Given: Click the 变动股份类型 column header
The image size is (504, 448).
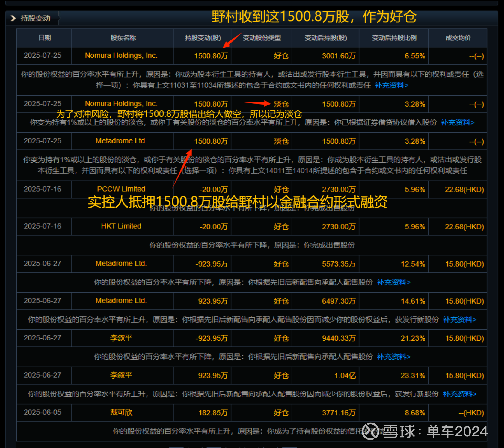Looking at the screenshot, I should coord(262,38).
